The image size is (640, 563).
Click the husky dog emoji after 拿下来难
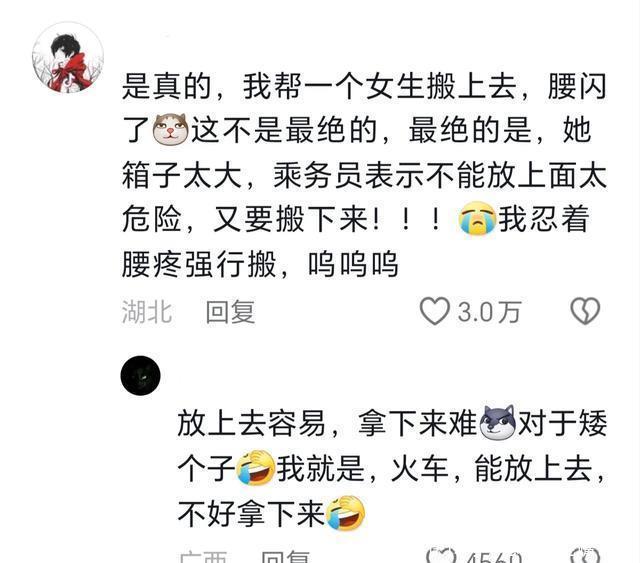(498, 423)
